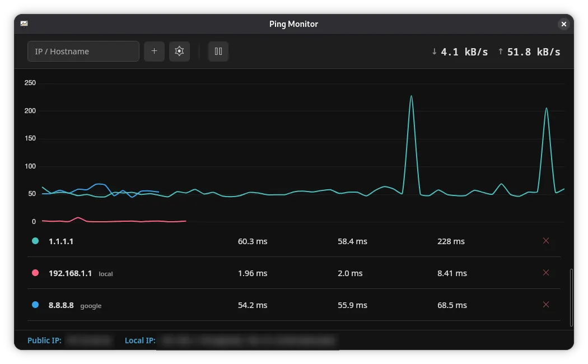Click the 200 label on the chart axis
The height and width of the screenshot is (364, 588).
pyautogui.click(x=30, y=110)
